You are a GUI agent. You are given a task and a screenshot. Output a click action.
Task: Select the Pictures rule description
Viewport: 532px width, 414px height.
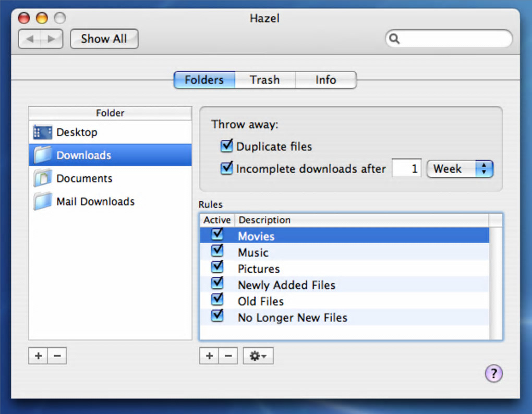coord(259,269)
